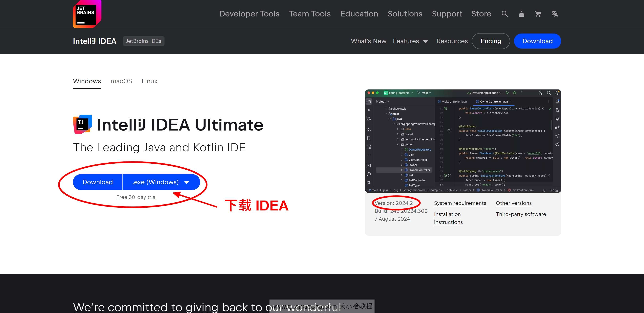The height and width of the screenshot is (313, 644).
Task: Open the Team Tools menu
Action: tap(310, 14)
